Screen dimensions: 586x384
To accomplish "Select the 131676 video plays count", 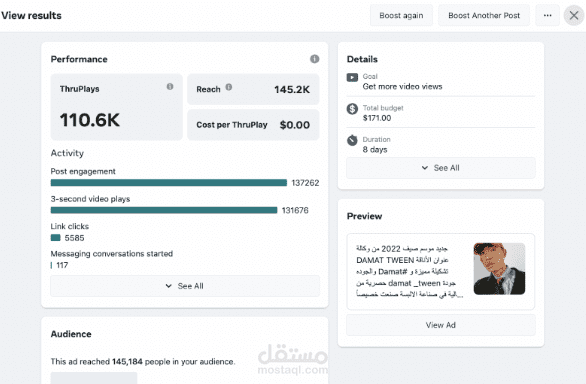I will point(295,211).
